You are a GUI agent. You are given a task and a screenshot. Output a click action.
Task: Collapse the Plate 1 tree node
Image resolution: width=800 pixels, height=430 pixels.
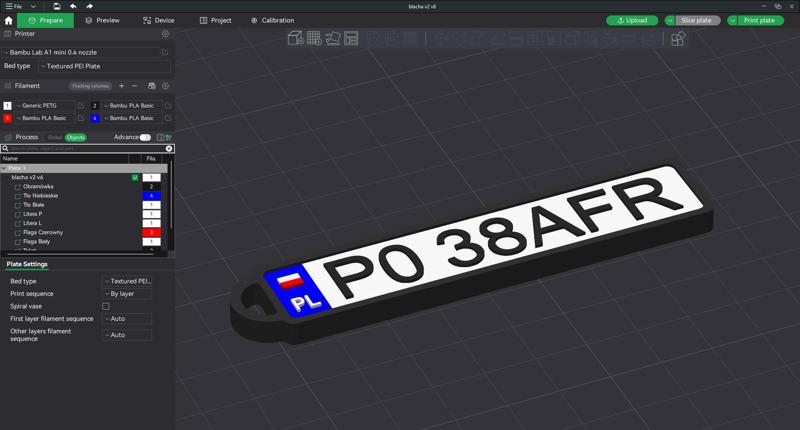coord(4,168)
